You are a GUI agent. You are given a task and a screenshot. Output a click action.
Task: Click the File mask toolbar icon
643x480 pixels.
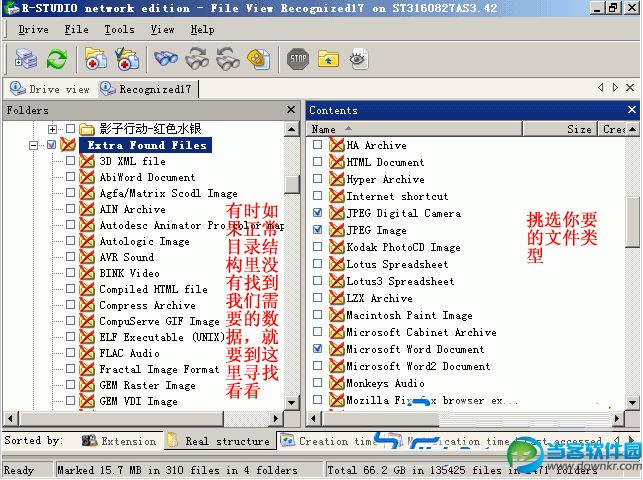pos(258,59)
